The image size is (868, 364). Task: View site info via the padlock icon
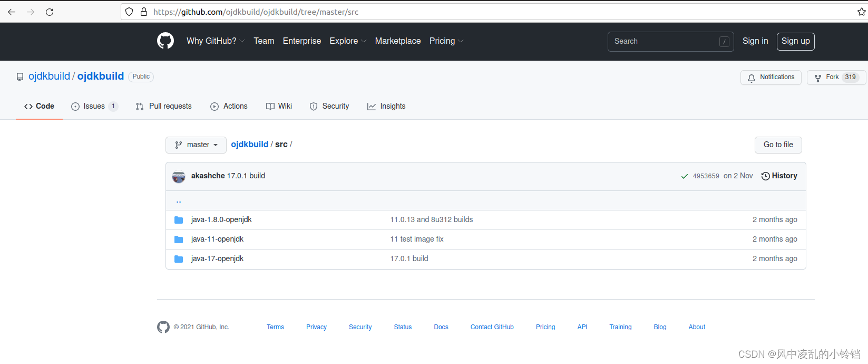[143, 12]
